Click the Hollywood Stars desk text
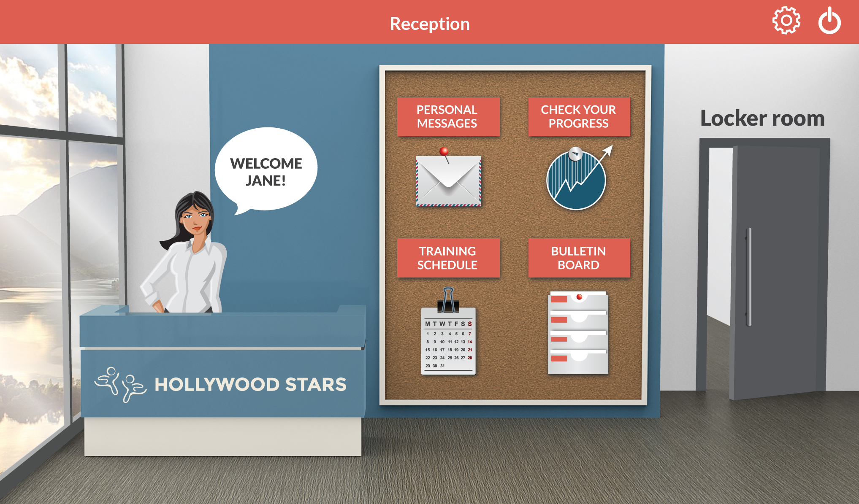Screen dimensions: 859x504 click(x=250, y=385)
